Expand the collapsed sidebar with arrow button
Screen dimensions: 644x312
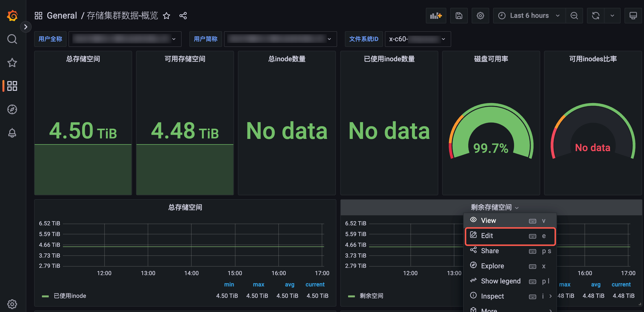26,27
